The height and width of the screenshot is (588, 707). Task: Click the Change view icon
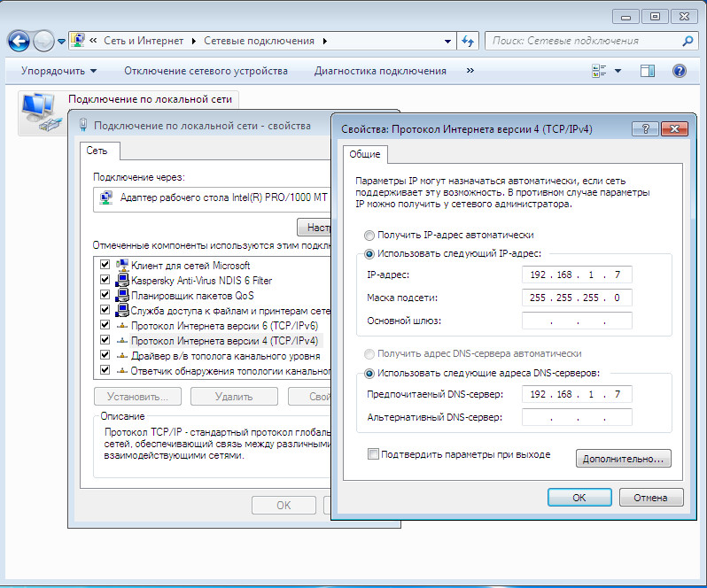[599, 71]
